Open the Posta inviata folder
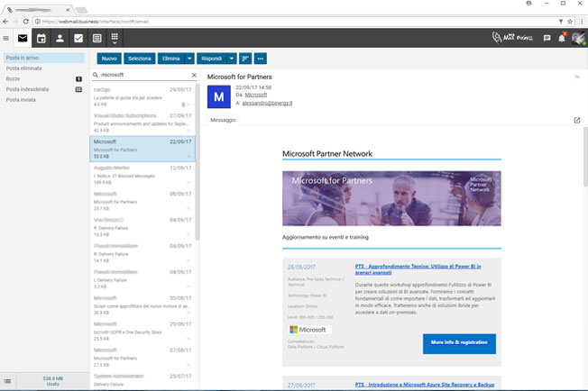 (x=44, y=100)
